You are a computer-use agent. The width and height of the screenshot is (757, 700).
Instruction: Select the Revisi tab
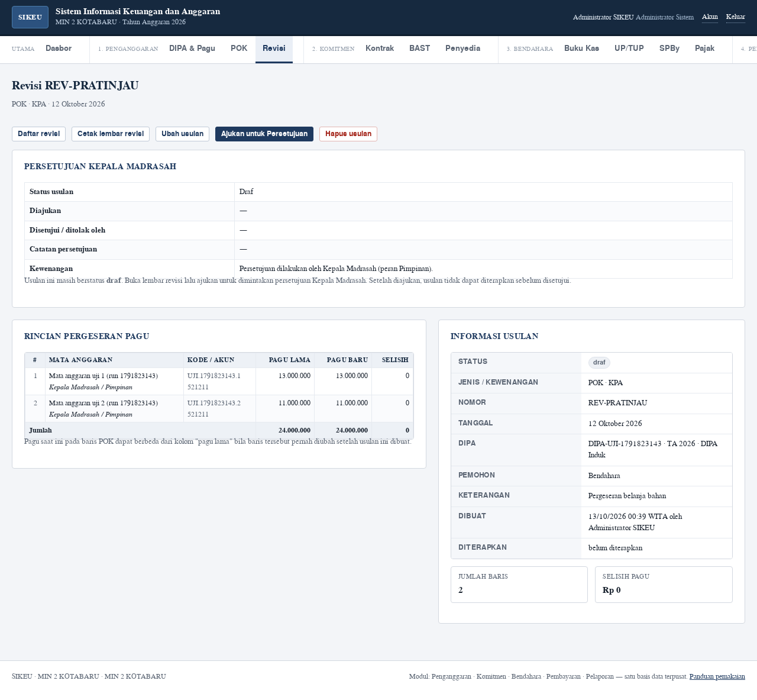point(274,49)
